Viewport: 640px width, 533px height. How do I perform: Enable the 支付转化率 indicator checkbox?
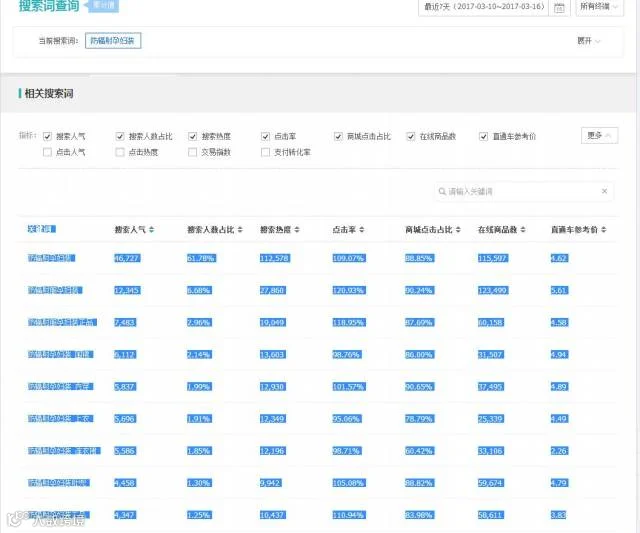265,152
